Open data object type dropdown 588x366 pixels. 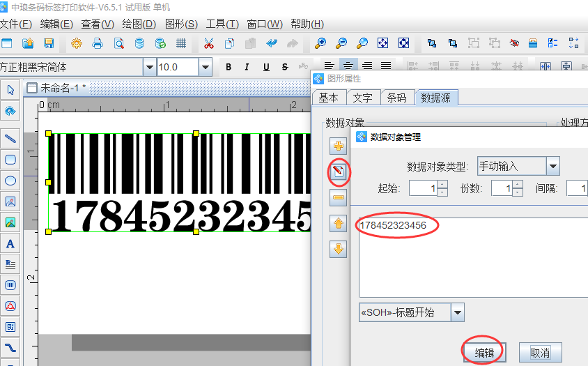tap(552, 167)
